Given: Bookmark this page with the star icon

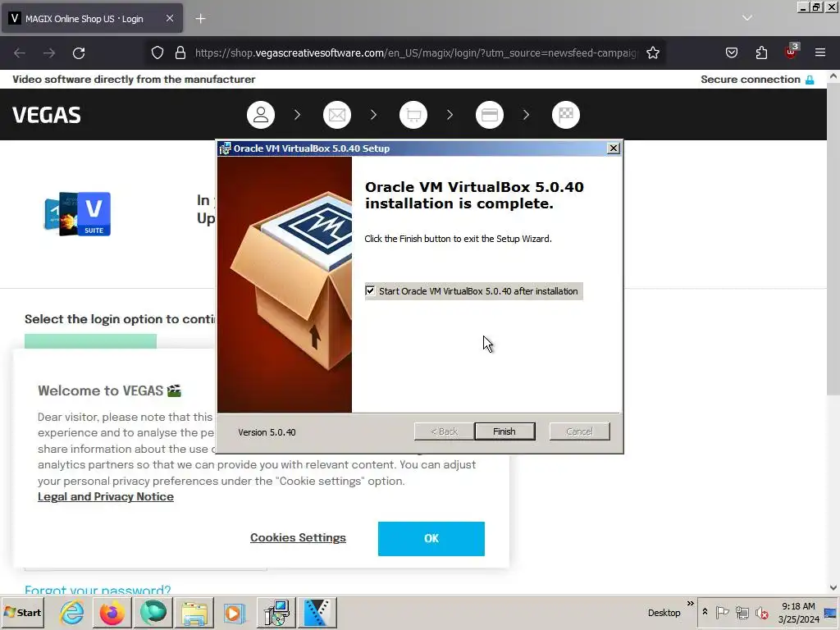Looking at the screenshot, I should pos(652,52).
